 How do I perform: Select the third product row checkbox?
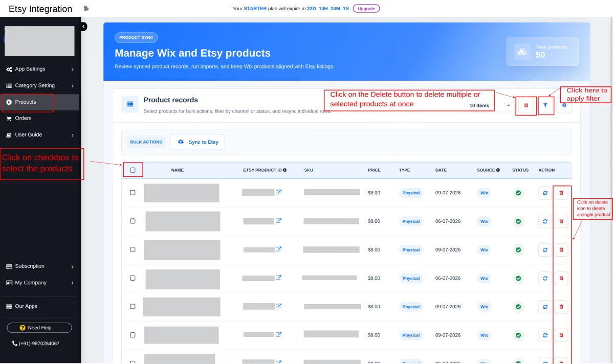click(133, 250)
